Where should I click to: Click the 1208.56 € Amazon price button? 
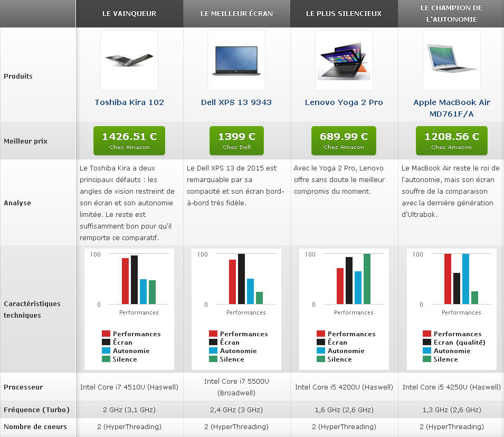click(451, 140)
